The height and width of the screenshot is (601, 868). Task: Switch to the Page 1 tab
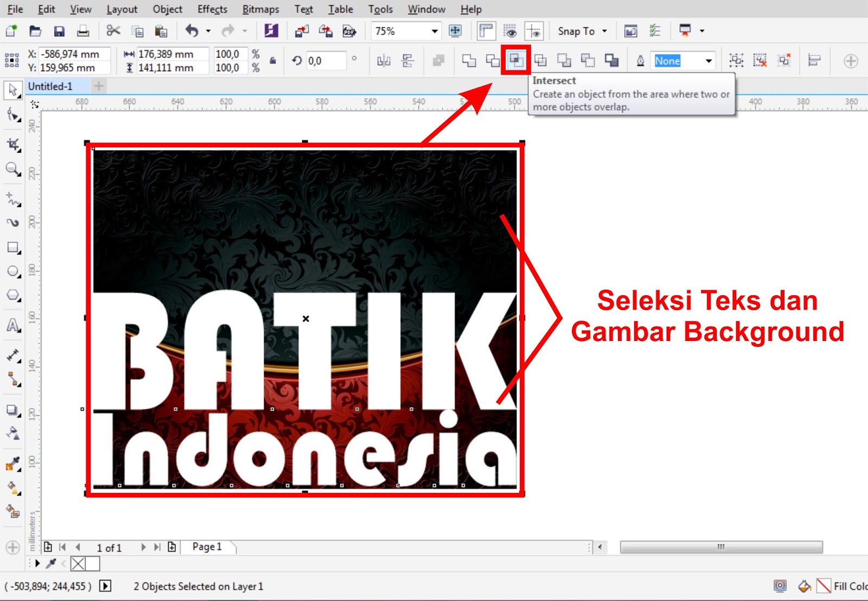pyautogui.click(x=207, y=547)
